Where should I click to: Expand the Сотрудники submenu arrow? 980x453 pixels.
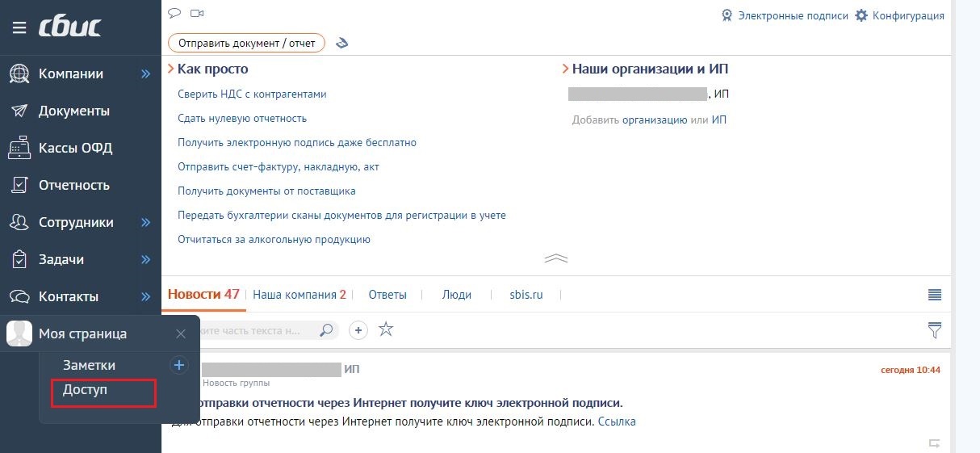pyautogui.click(x=146, y=222)
